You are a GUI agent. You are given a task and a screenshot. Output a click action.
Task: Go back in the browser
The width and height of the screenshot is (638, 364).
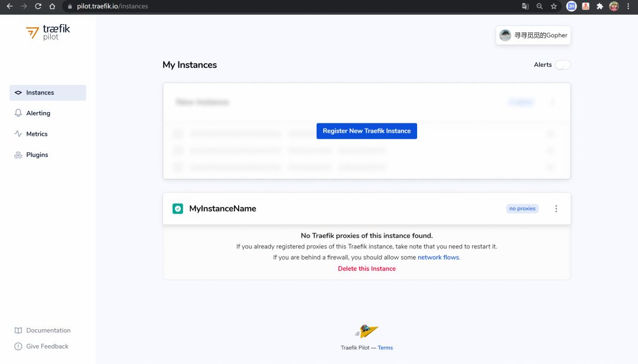tap(10, 6)
